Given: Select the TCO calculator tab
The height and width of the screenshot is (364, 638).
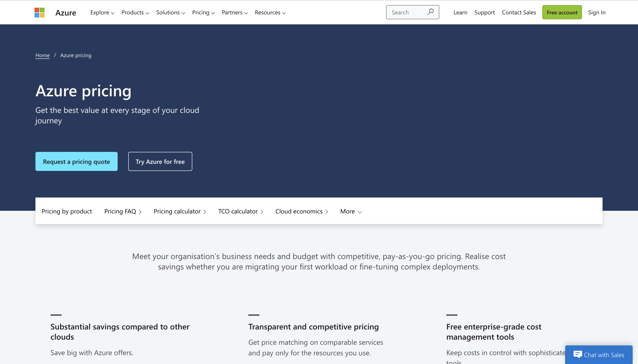Looking at the screenshot, I should (242, 211).
